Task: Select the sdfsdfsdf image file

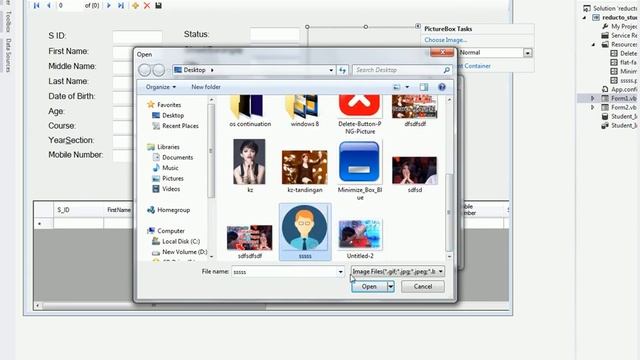Action: [249, 241]
